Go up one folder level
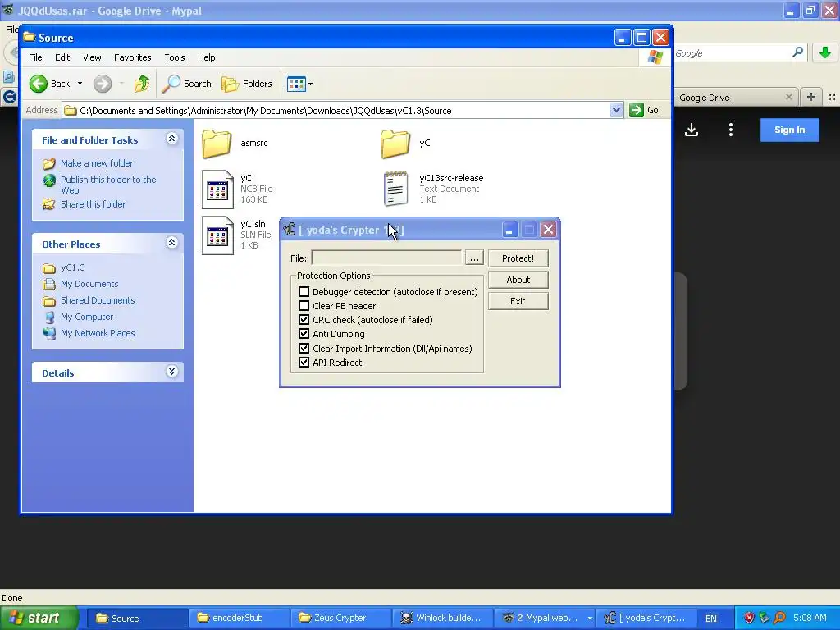This screenshot has height=630, width=840. coord(142,84)
